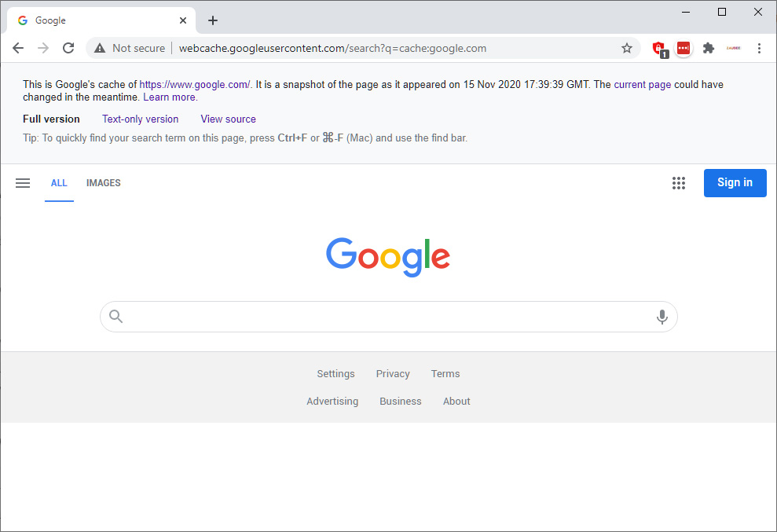Click the blue Sign in button
Image resolution: width=777 pixels, height=532 pixels.
[735, 183]
